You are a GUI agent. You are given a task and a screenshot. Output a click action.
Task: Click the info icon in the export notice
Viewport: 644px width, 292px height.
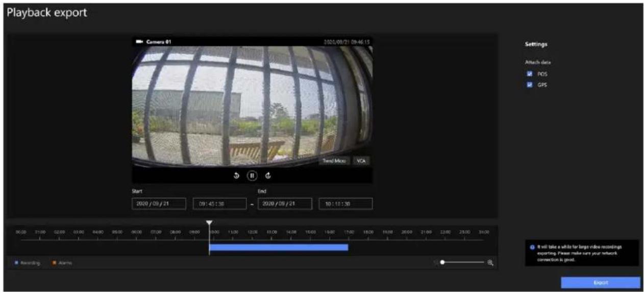pos(532,247)
